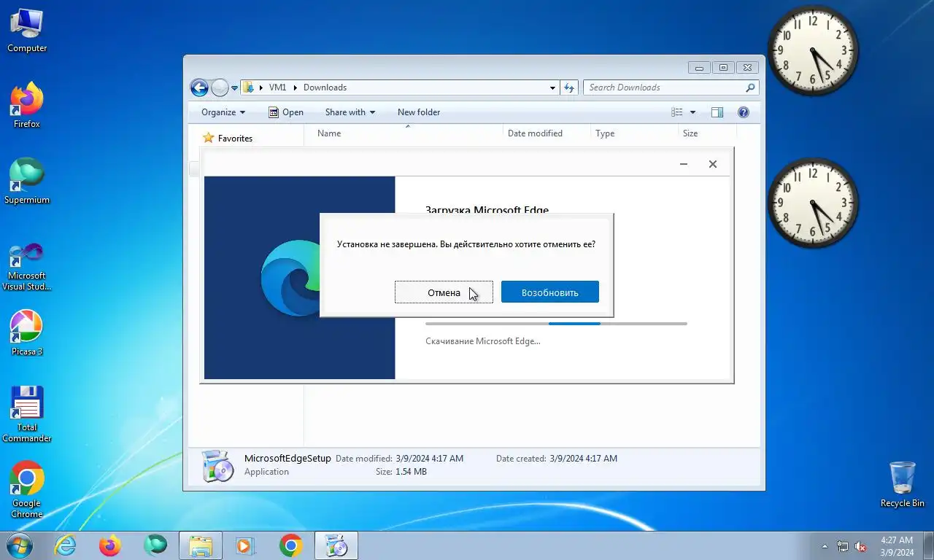Click 'Size: 1.54 MB' in details pane
This screenshot has height=560, width=934.
point(401,472)
